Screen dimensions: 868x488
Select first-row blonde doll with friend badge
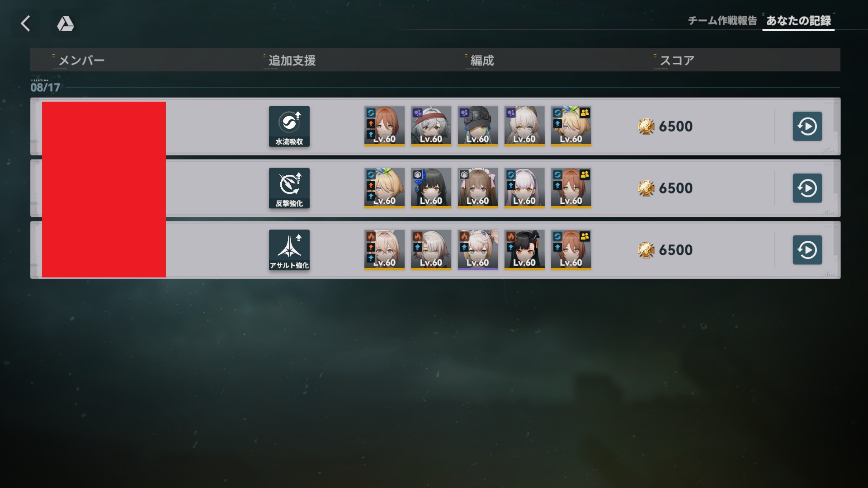[571, 126]
